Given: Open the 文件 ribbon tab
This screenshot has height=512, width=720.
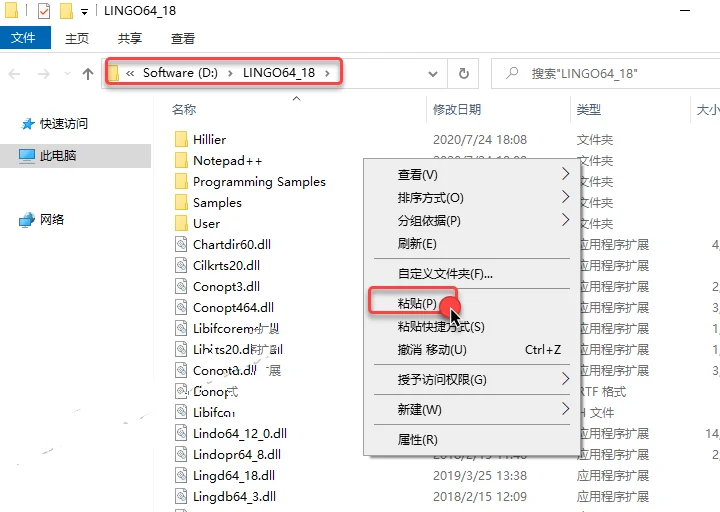Looking at the screenshot, I should pos(25,38).
